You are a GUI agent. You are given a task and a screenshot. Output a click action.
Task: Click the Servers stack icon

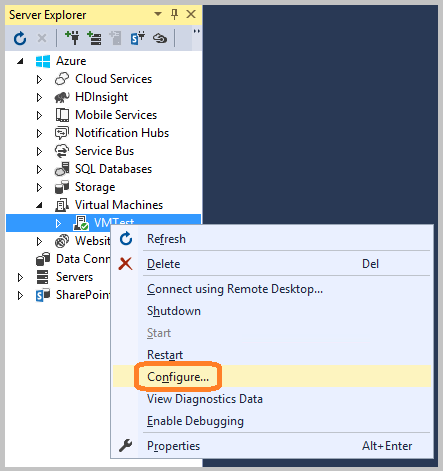[x=43, y=277]
